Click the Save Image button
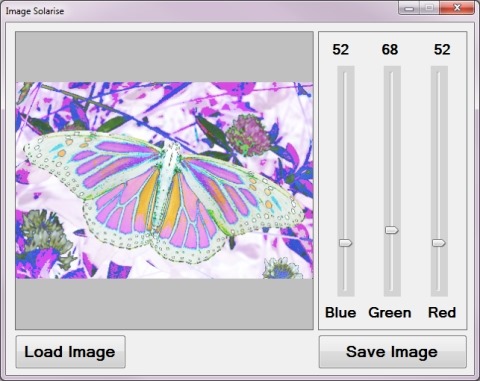The width and height of the screenshot is (480, 381). point(392,352)
